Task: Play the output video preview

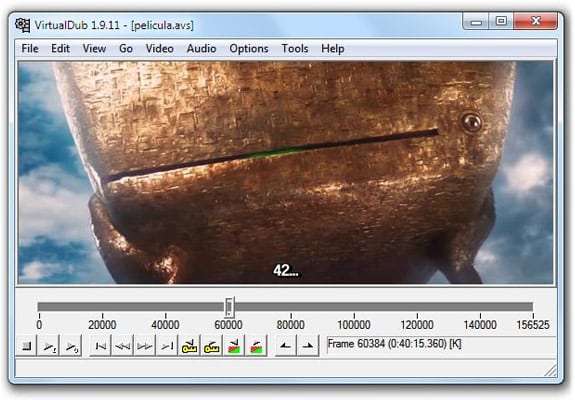Action: coord(71,345)
